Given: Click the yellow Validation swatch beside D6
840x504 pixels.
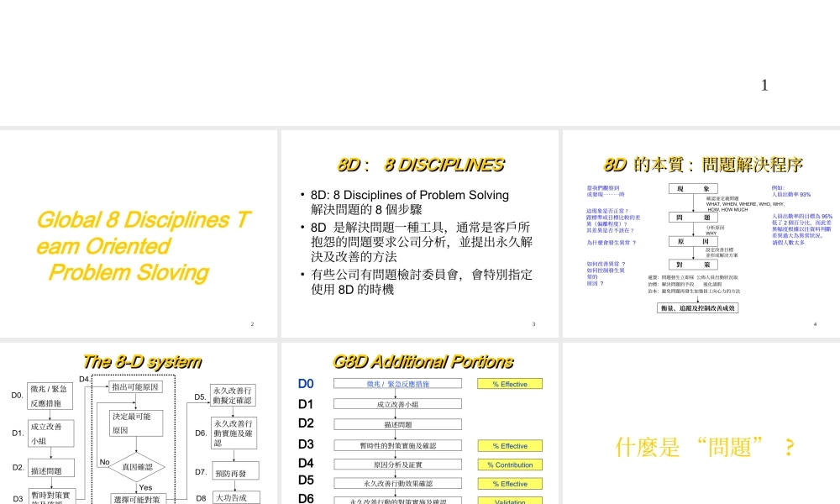Looking at the screenshot, I should click(510, 501).
